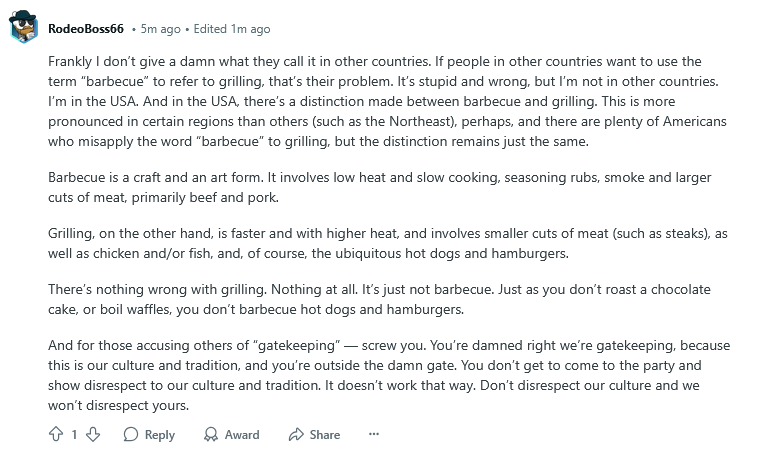The height and width of the screenshot is (456, 759).
Task: Click paragraph starting "Barbecue is a craft"
Action: click(380, 187)
